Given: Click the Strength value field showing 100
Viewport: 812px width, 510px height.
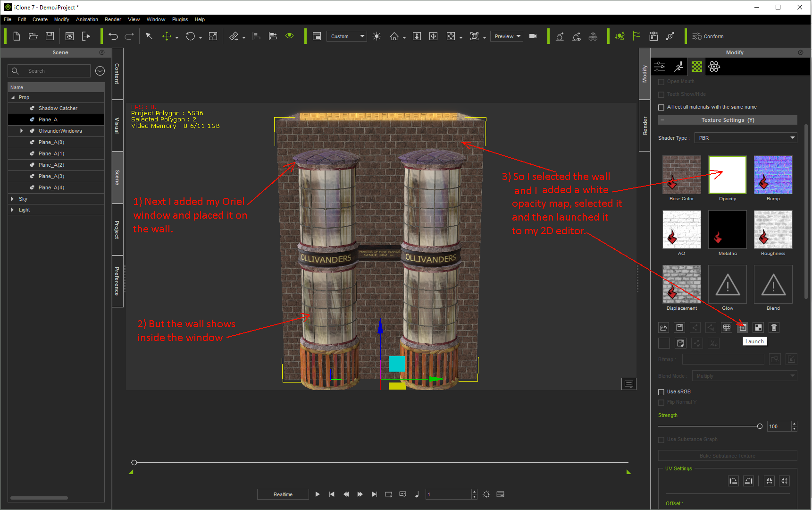Looking at the screenshot, I should 779,426.
